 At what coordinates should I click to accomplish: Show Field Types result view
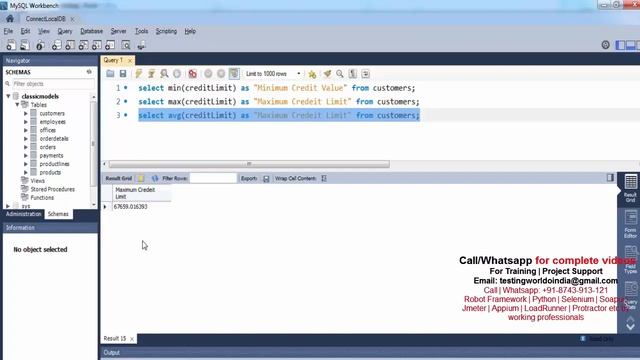coord(630,260)
